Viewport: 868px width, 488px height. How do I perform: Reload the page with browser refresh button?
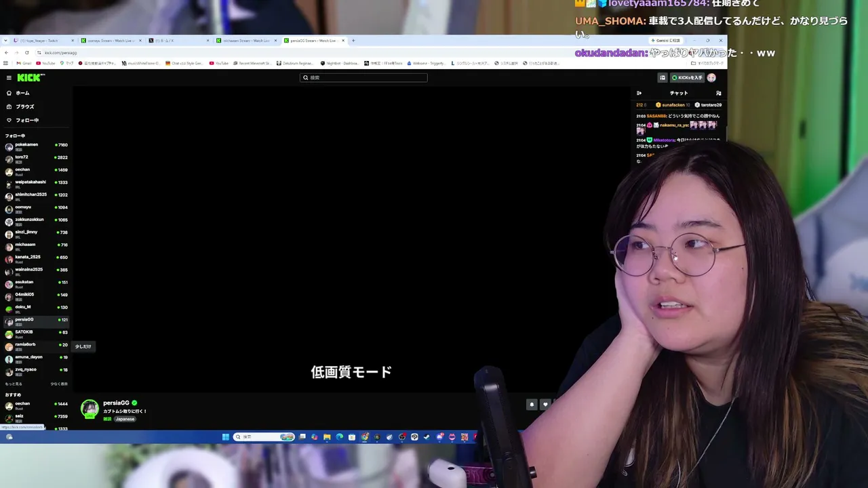27,52
